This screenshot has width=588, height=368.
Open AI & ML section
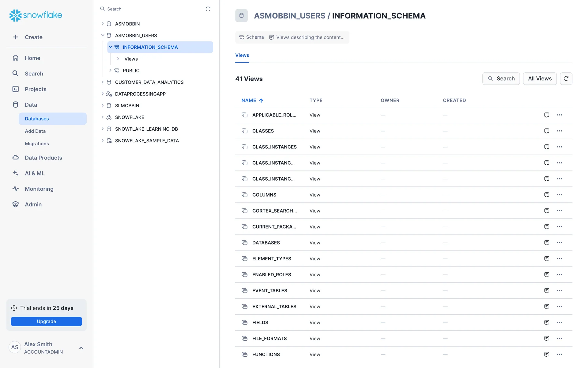[x=34, y=173]
